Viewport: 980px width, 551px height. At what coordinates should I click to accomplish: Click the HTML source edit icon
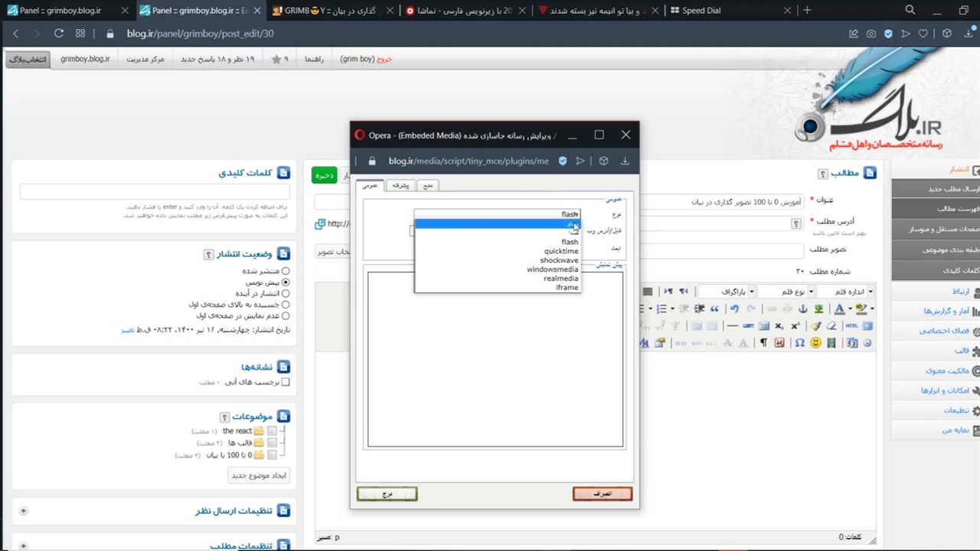851,326
